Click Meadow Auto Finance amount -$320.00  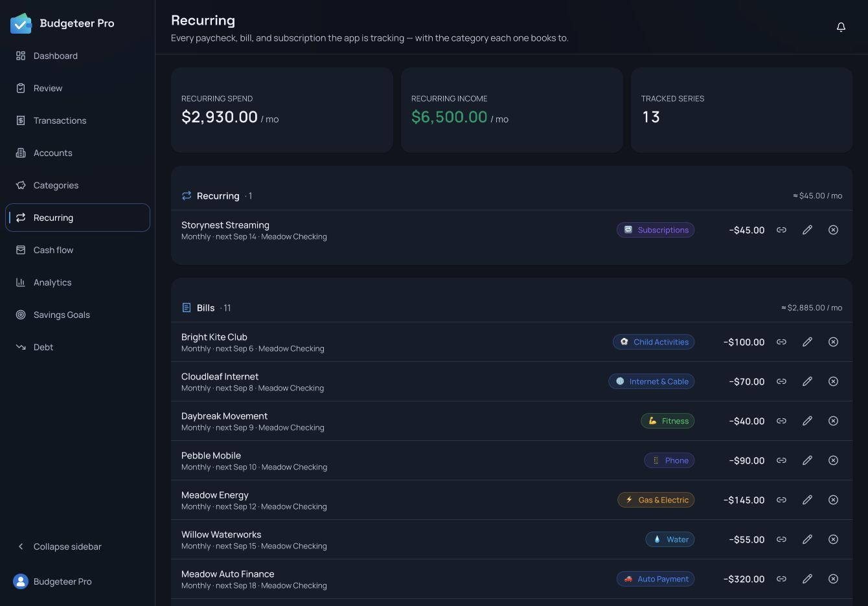[744, 579]
